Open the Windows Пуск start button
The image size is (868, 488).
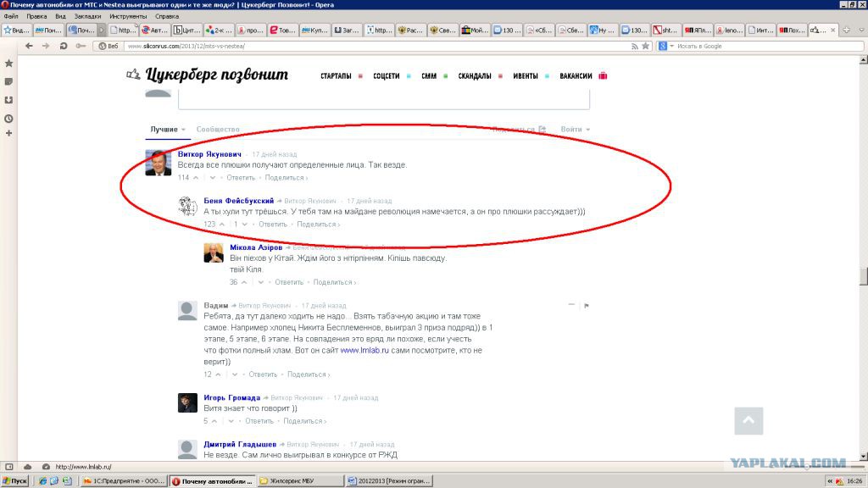(15, 481)
